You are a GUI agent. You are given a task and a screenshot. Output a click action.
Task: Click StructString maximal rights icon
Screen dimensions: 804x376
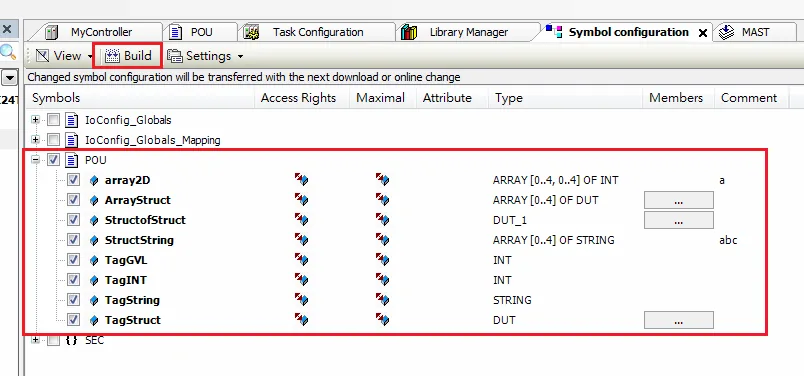[x=382, y=240]
